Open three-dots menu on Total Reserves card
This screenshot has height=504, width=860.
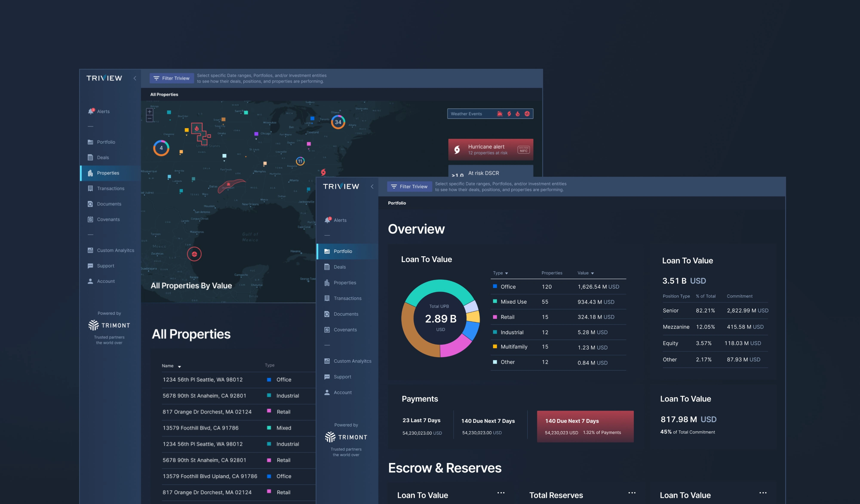pos(632,493)
